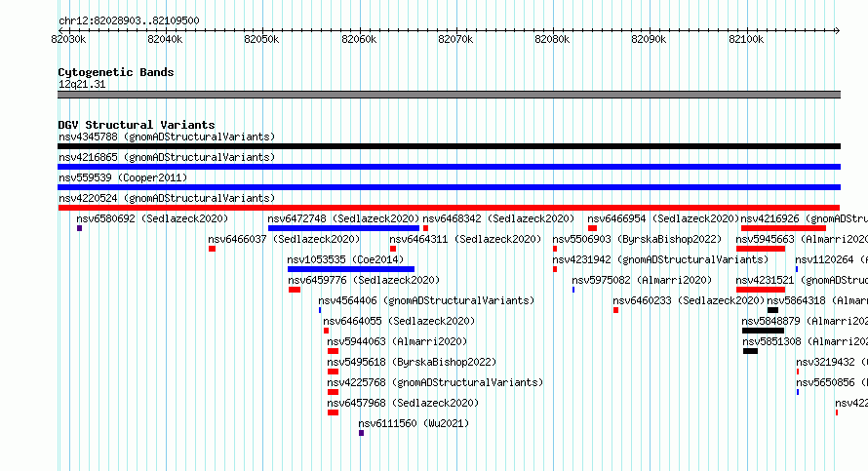
Task: Click the nsv4231942 (gnomADStructuralVariants) label
Action: point(660,259)
